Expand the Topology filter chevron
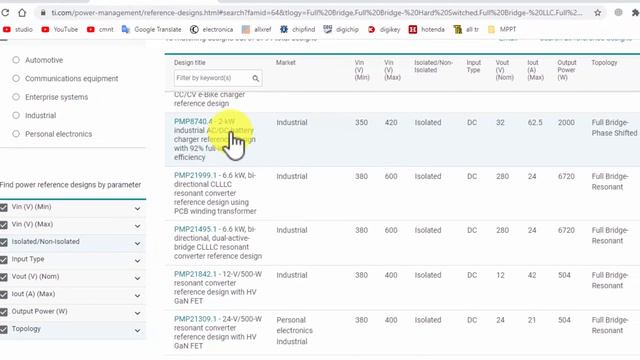This screenshot has height=360, width=640. coord(137,331)
